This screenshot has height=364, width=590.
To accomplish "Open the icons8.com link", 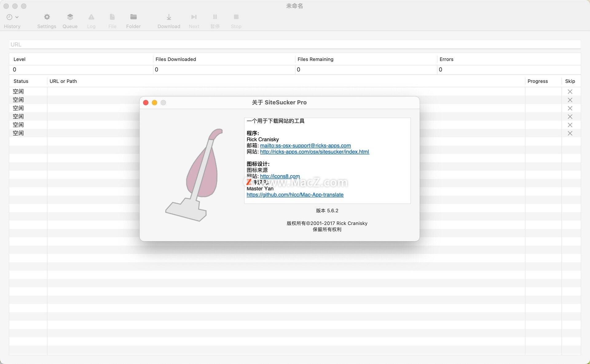I will point(280,176).
